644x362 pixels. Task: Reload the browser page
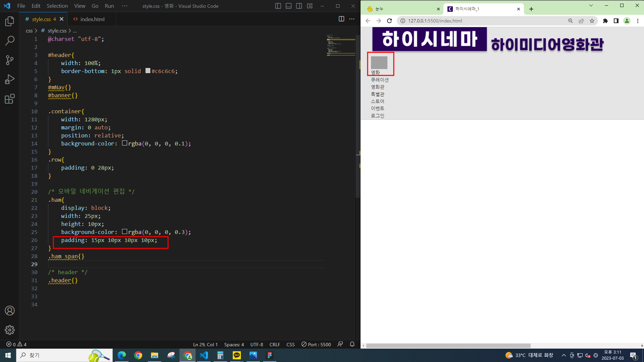point(389,21)
